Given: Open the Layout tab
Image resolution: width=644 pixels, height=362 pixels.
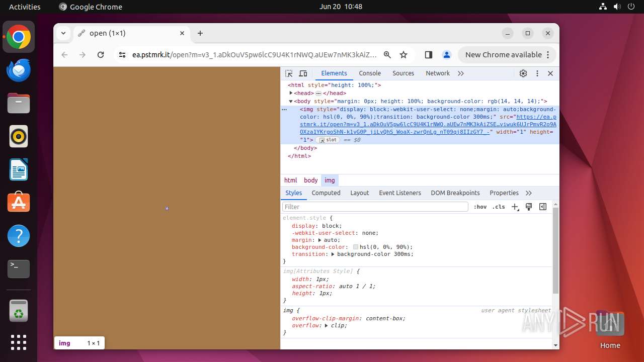Looking at the screenshot, I should pyautogui.click(x=360, y=193).
